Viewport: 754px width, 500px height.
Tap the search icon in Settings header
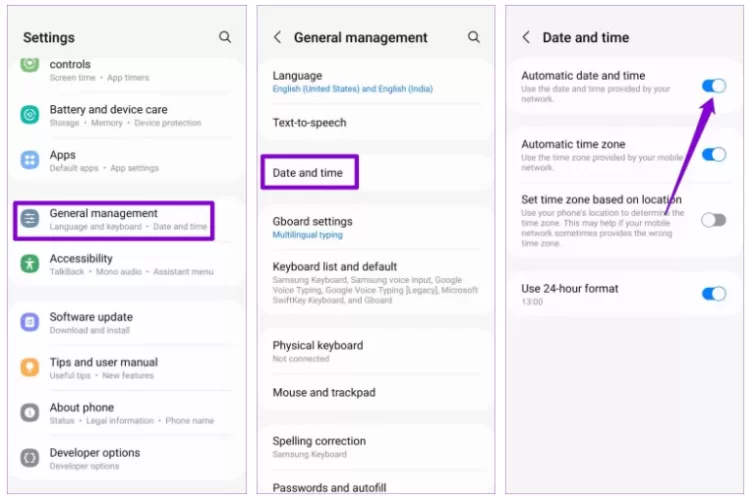click(225, 37)
